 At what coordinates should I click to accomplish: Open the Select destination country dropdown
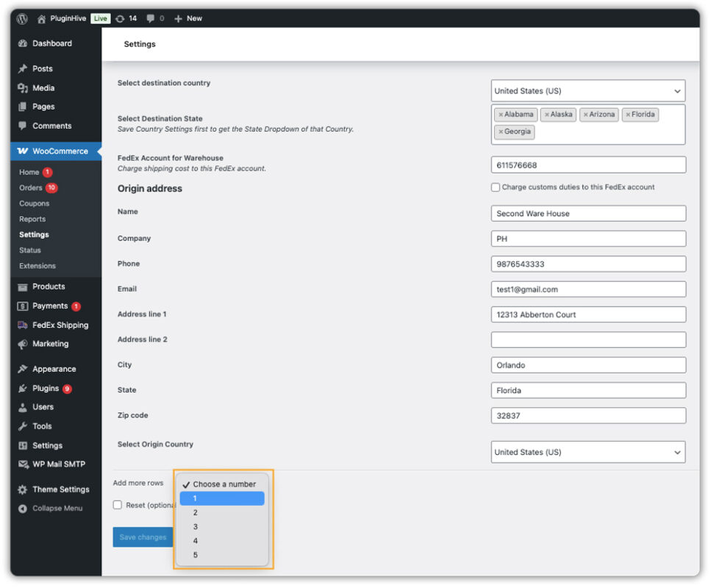coord(587,90)
